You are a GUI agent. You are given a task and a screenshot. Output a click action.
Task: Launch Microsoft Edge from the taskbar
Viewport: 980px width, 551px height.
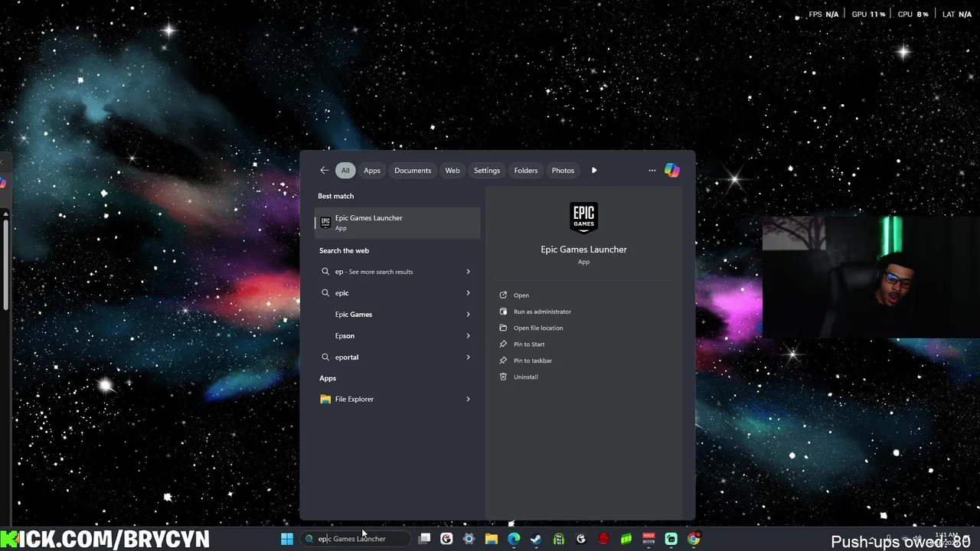(x=514, y=539)
